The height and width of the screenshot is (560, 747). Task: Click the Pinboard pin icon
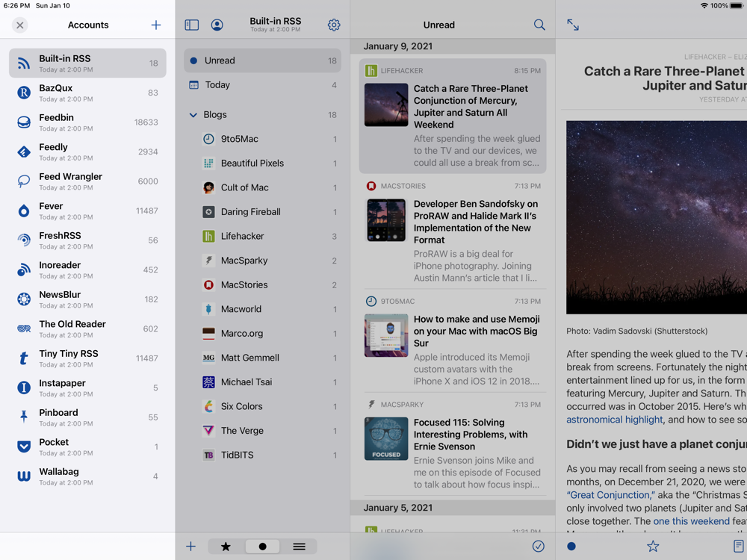pos(24,417)
